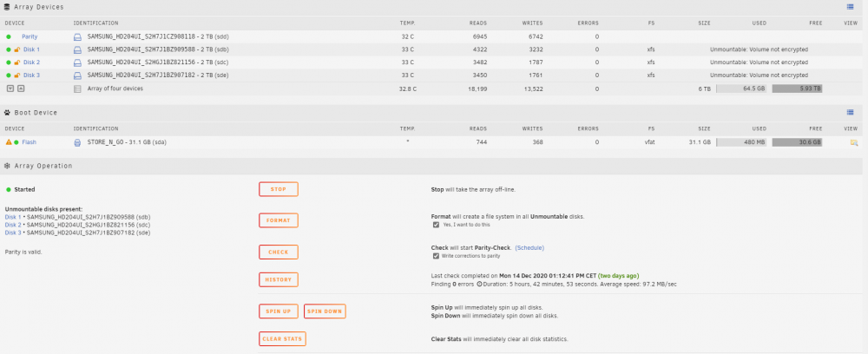The width and height of the screenshot is (868, 354).
Task: Click the FORMAT button
Action: click(279, 220)
